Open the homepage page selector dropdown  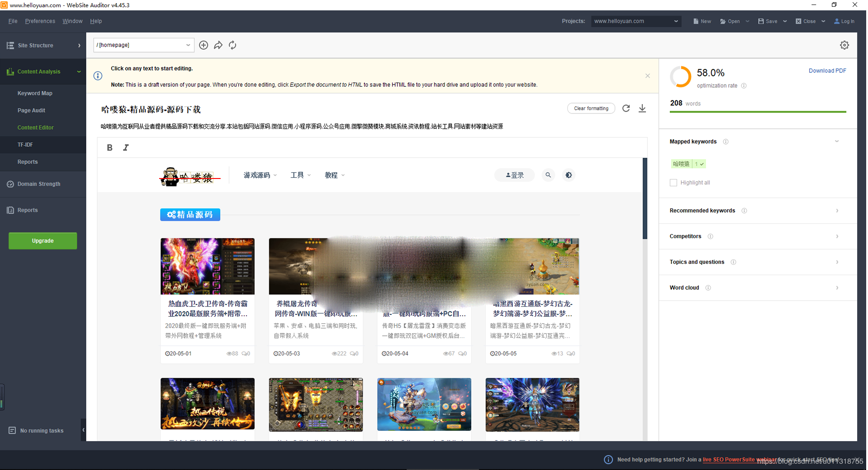point(144,45)
